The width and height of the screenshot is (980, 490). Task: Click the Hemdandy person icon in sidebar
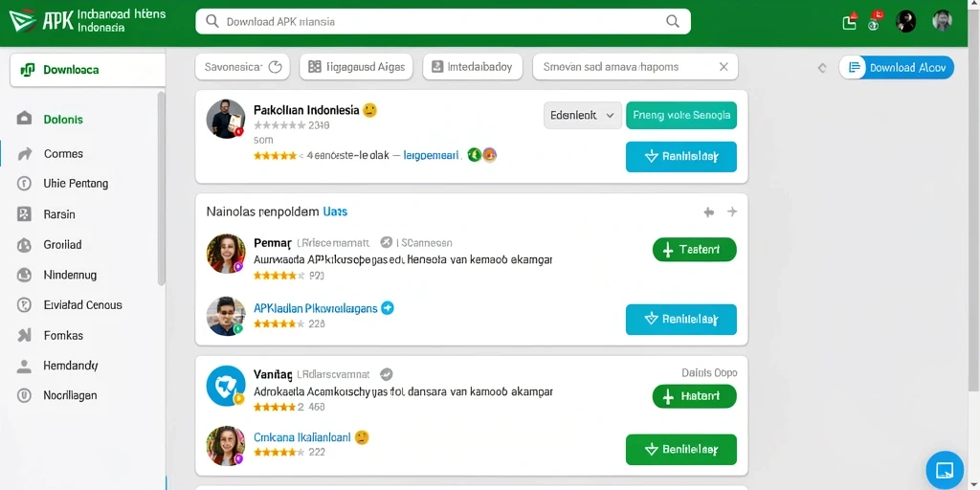click(24, 366)
